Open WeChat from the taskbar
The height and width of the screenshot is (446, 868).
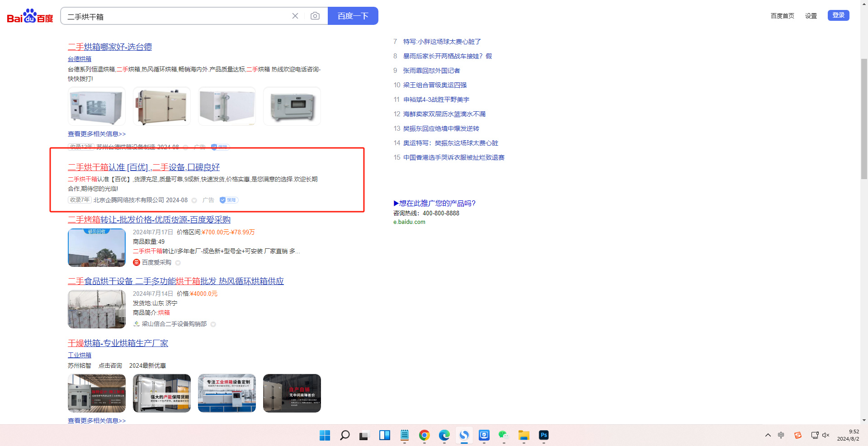[x=504, y=435]
